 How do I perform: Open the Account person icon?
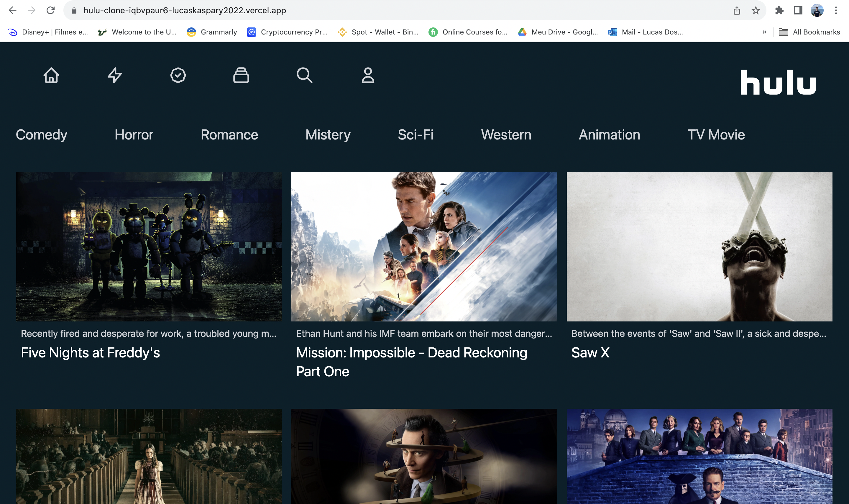tap(368, 75)
